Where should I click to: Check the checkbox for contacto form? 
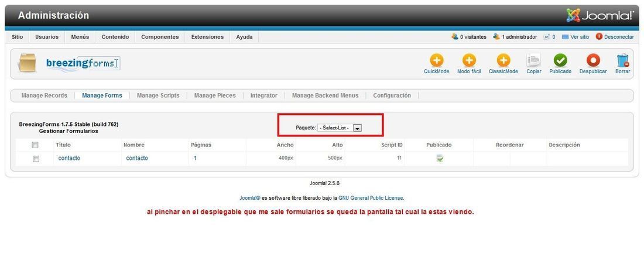coord(36,159)
